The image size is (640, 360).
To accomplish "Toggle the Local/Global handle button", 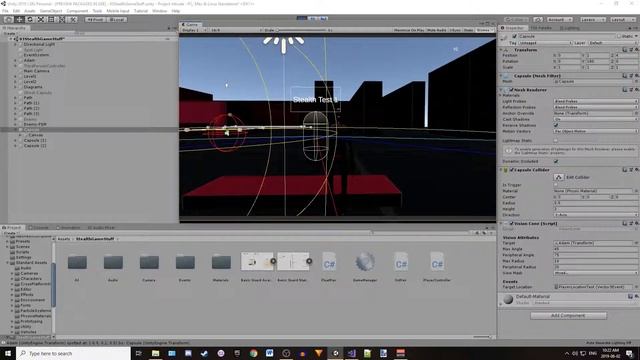I will pos(117,19).
